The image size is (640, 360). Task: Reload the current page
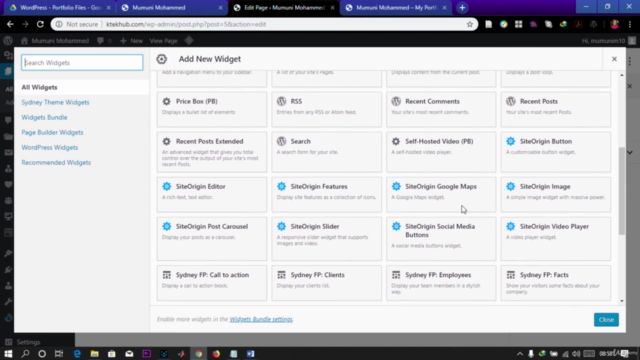[40, 24]
